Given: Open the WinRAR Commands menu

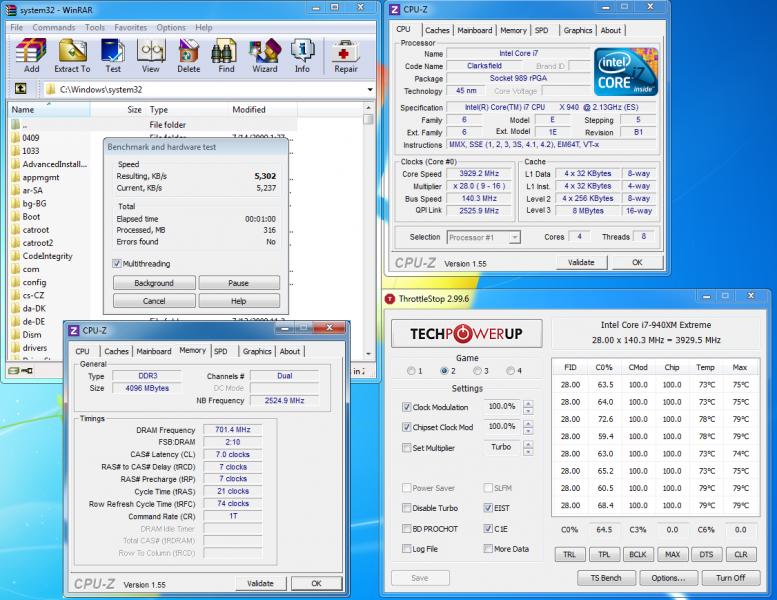Looking at the screenshot, I should (x=54, y=27).
